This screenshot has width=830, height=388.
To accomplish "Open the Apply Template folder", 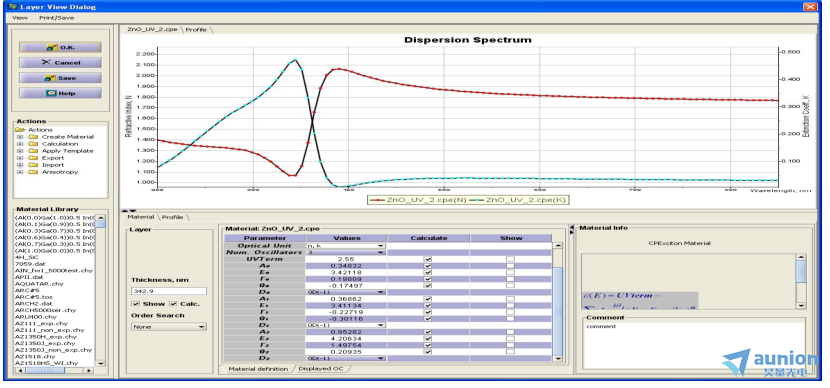I will [67, 151].
